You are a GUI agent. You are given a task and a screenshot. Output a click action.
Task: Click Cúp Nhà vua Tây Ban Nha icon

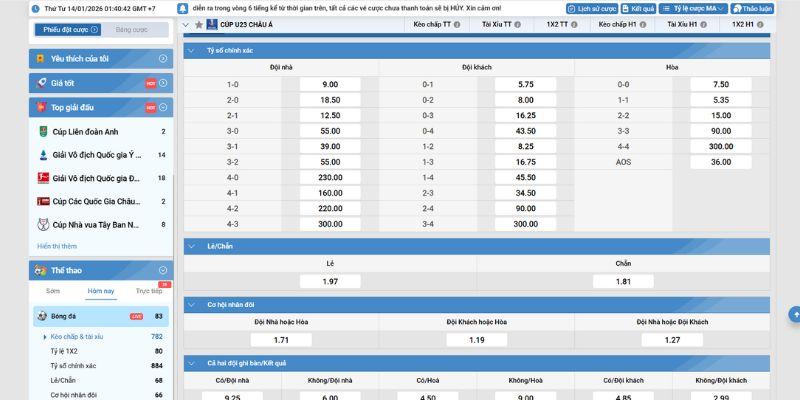click(43, 224)
